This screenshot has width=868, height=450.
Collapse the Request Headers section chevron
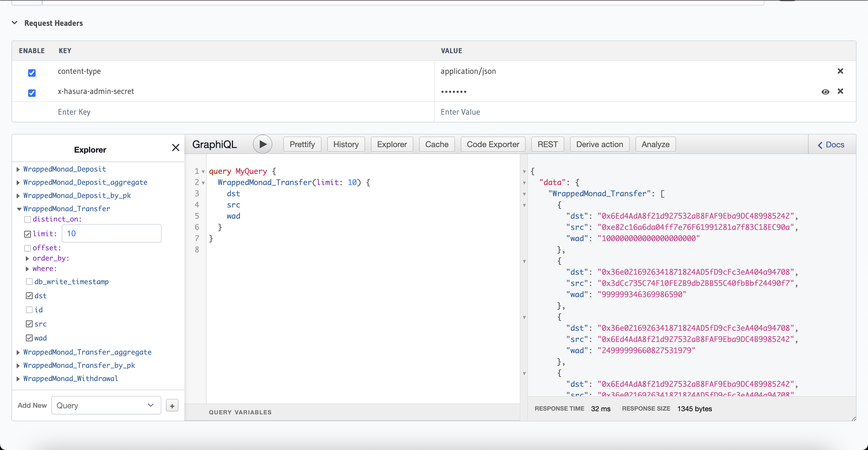pos(14,23)
